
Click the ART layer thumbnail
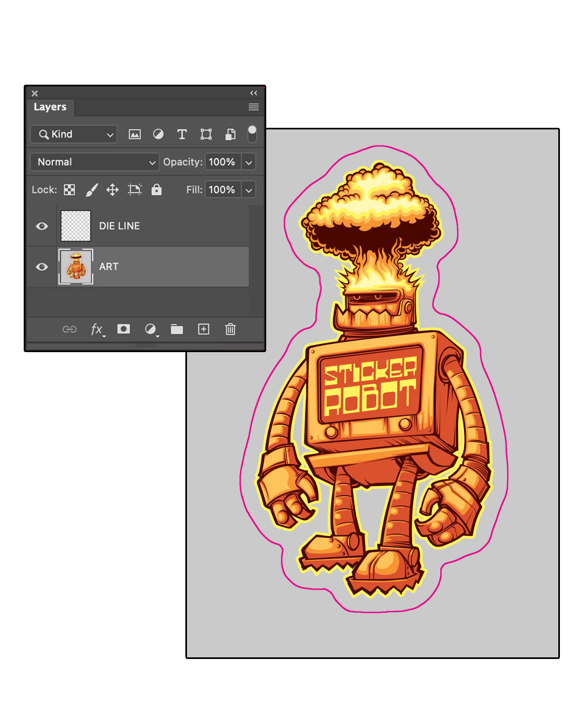(x=76, y=266)
